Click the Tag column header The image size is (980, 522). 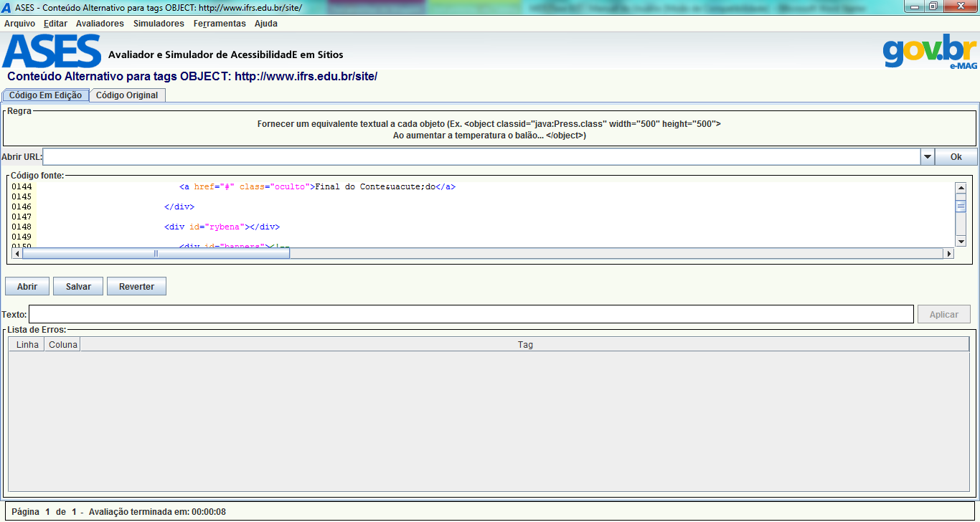(x=525, y=345)
